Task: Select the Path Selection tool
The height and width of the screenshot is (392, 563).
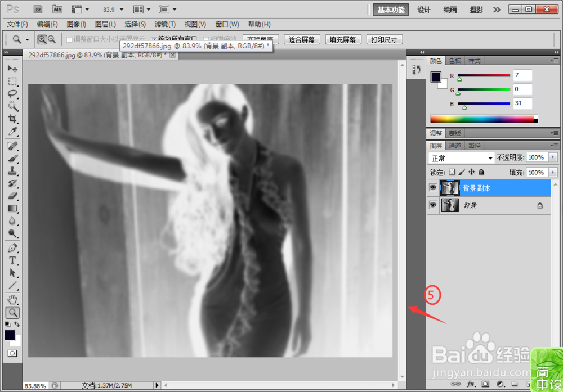Action: pyautogui.click(x=12, y=273)
